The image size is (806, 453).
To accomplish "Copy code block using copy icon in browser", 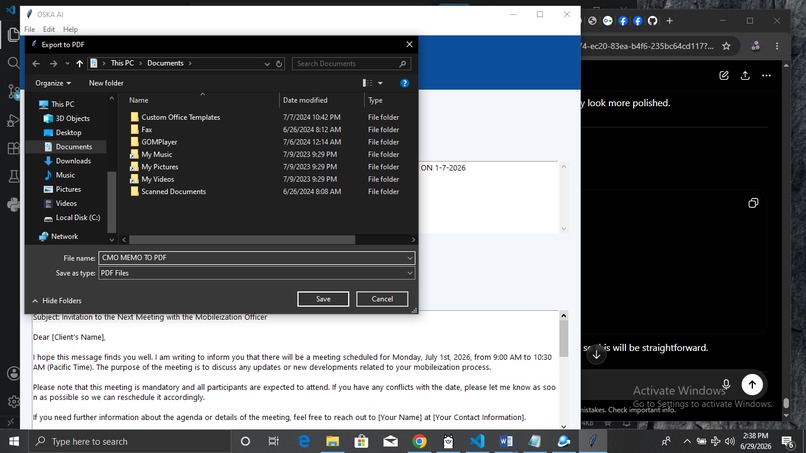I will tap(753, 203).
